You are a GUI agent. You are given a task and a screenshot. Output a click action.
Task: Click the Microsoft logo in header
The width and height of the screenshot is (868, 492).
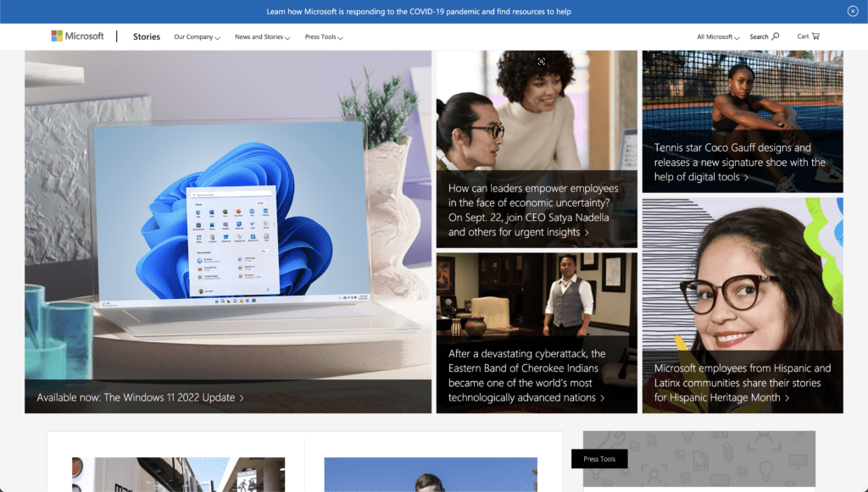click(77, 36)
